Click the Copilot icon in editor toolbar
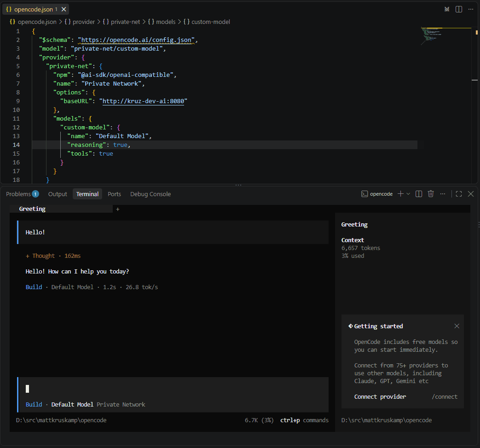480x448 pixels. click(447, 9)
